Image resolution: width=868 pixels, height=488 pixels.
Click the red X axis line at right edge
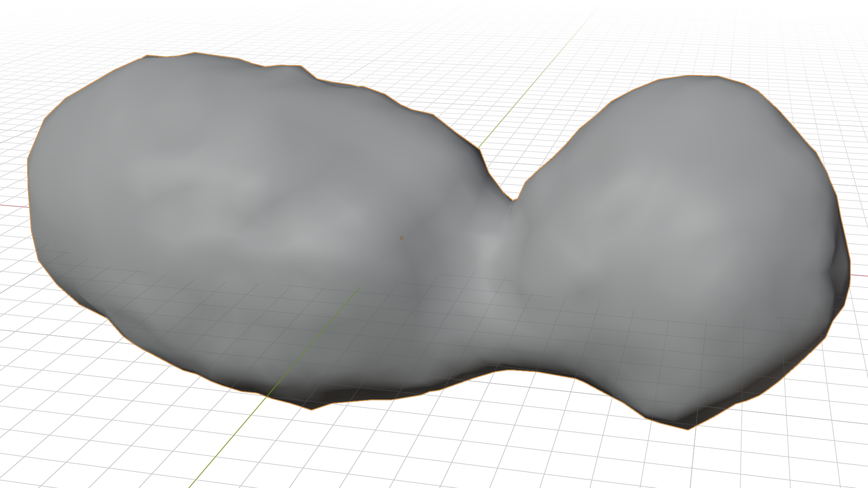859,275
